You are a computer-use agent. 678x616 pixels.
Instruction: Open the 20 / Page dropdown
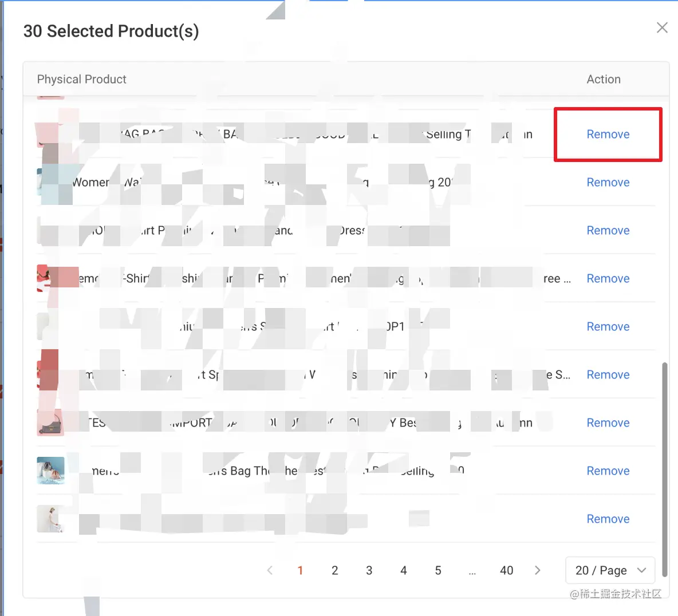[610, 570]
